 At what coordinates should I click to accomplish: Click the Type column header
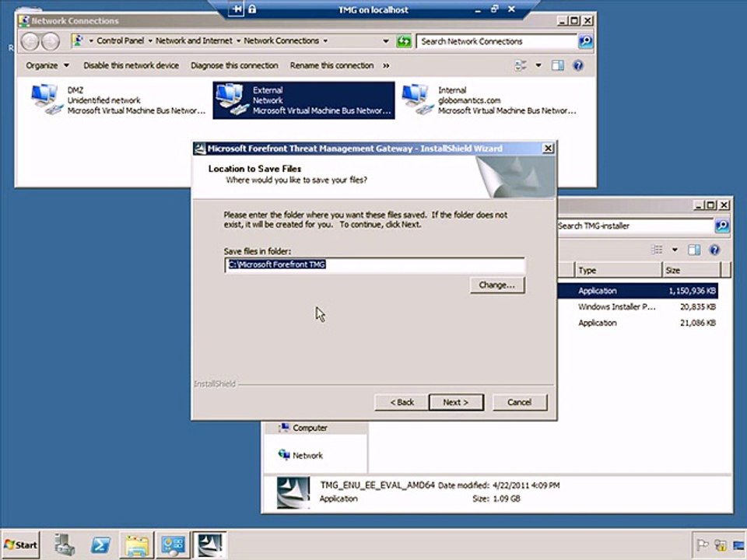pos(618,270)
